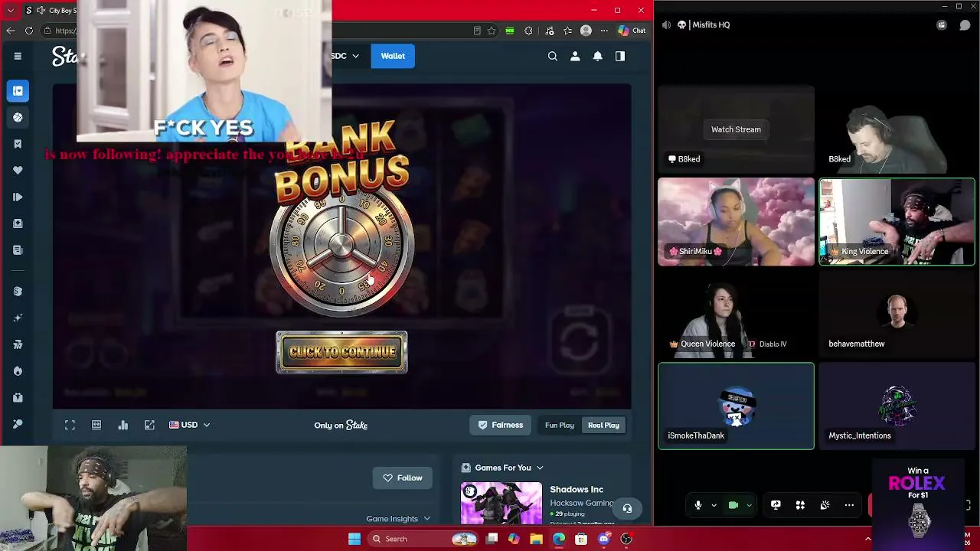980x551 pixels.
Task: Select iSmokeThaDank's participant tile
Action: click(x=736, y=406)
